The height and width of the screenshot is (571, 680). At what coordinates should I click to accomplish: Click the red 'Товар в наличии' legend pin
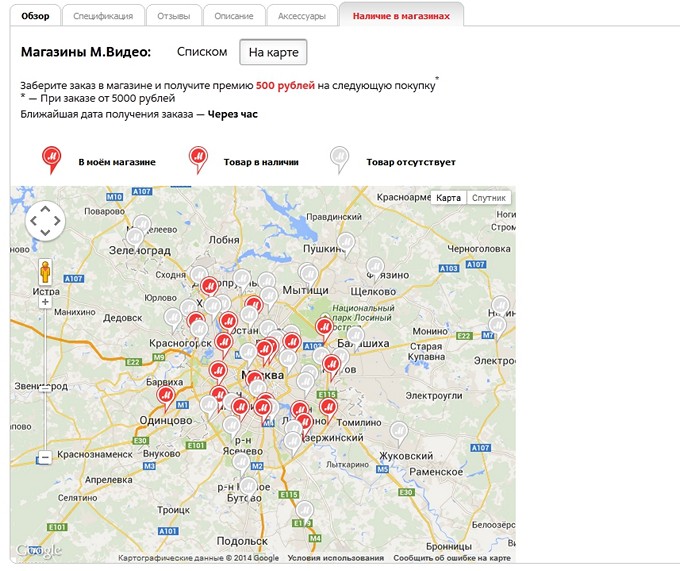pyautogui.click(x=198, y=159)
